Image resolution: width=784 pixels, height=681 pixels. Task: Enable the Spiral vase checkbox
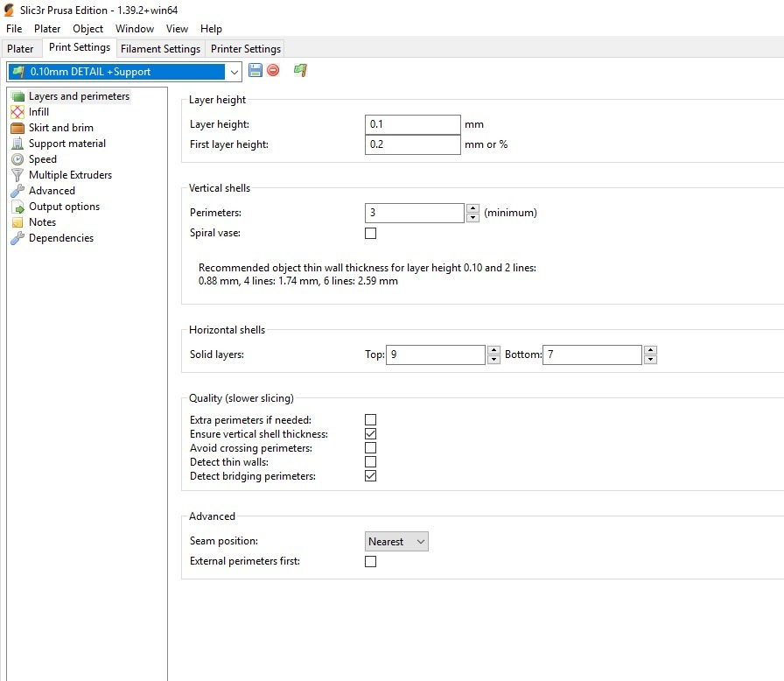pos(370,234)
